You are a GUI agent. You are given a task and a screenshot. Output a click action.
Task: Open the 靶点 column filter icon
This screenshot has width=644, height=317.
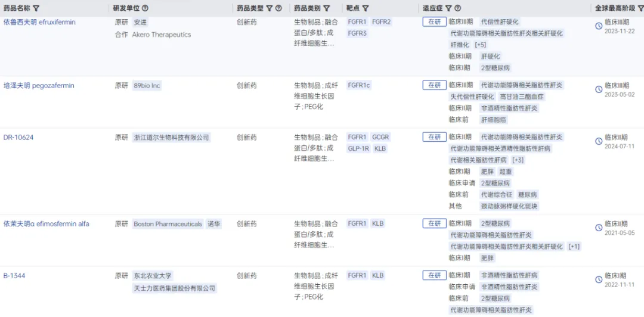click(366, 8)
